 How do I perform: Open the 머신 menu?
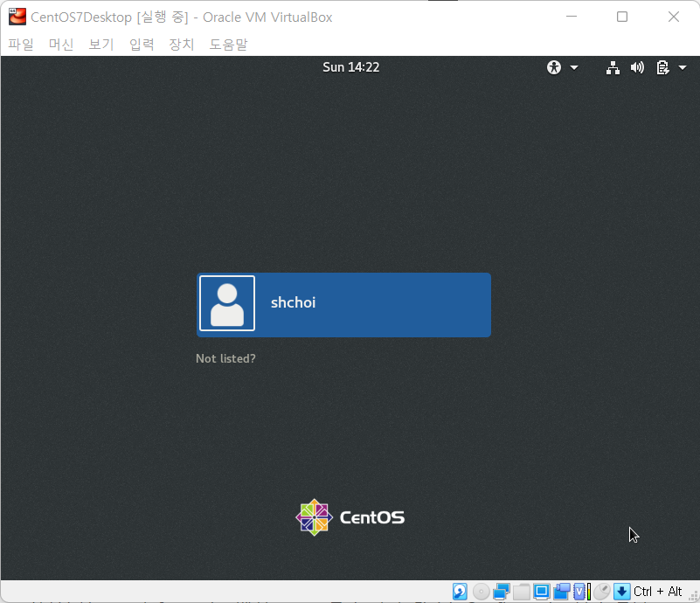point(61,45)
